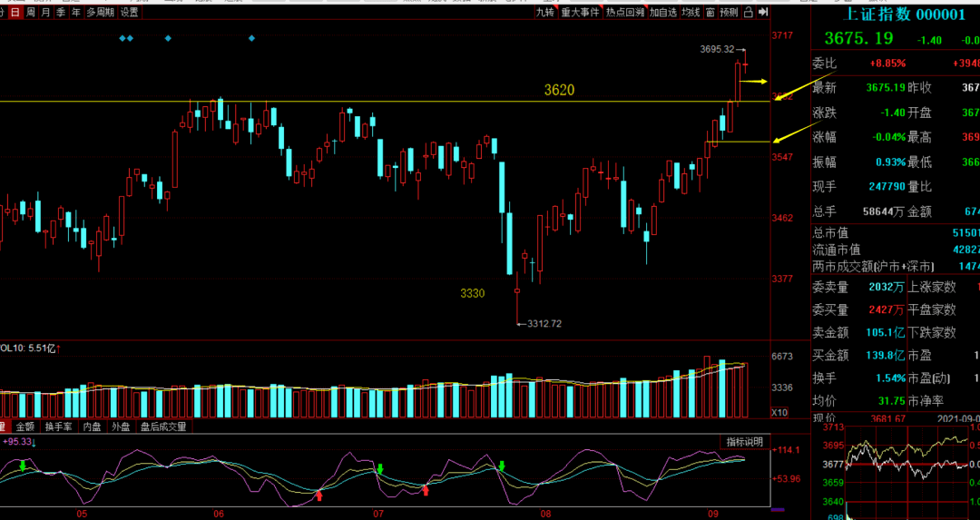Image resolution: width=980 pixels, height=520 pixels.
Task: Click the 委卖量 2032万 value
Action: click(x=887, y=288)
